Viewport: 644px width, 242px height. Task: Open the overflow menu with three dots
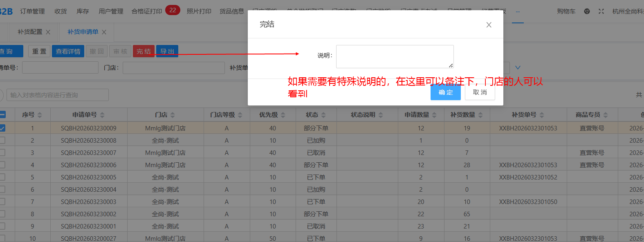pos(518,11)
